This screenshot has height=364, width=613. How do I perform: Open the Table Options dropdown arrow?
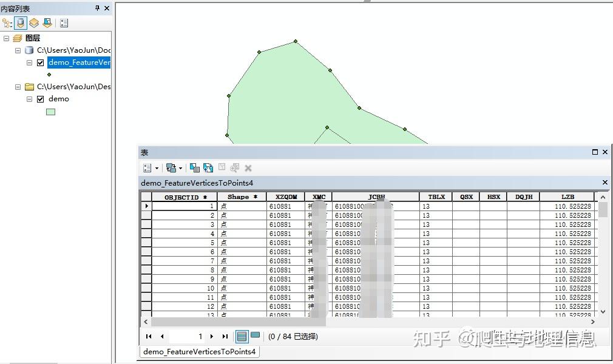157,167
